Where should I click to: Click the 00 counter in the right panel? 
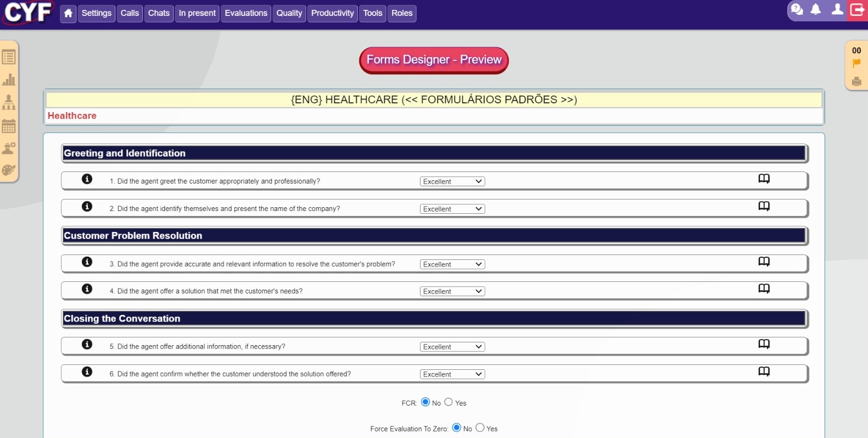point(856,51)
